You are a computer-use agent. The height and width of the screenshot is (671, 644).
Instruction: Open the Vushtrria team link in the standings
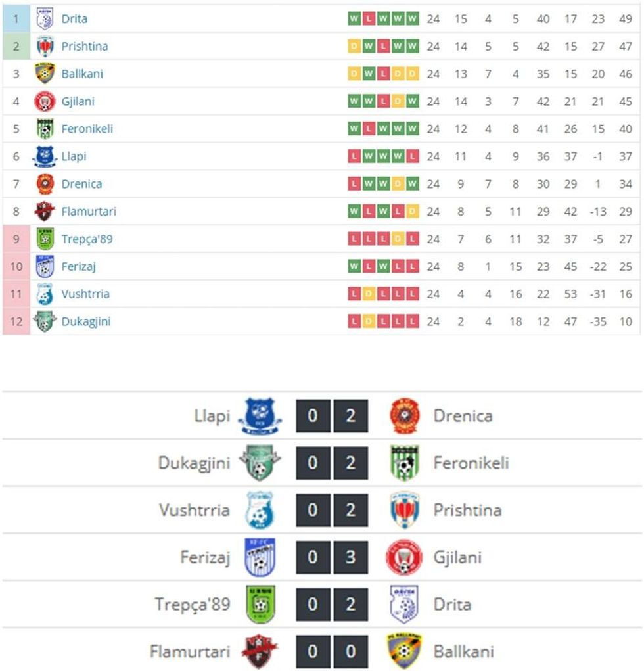point(85,294)
